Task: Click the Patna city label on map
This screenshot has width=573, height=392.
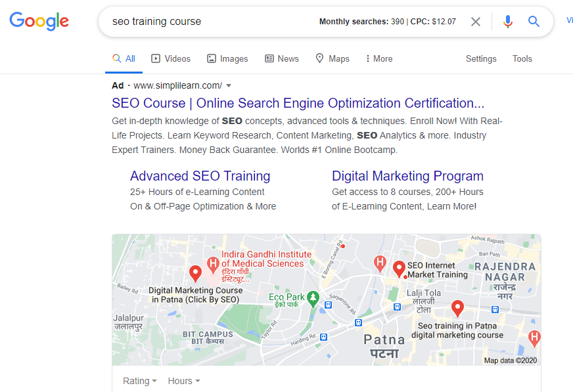Action: (384, 347)
